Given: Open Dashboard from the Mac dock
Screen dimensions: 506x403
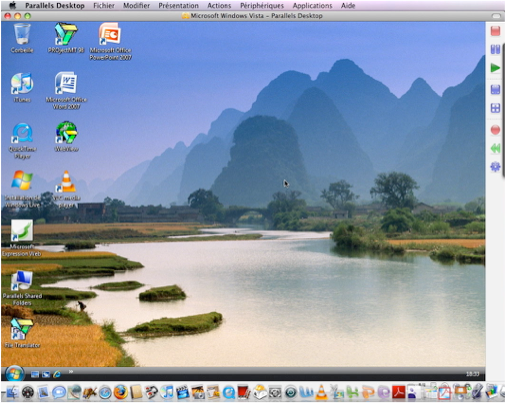Looking at the screenshot, I should point(28,392).
